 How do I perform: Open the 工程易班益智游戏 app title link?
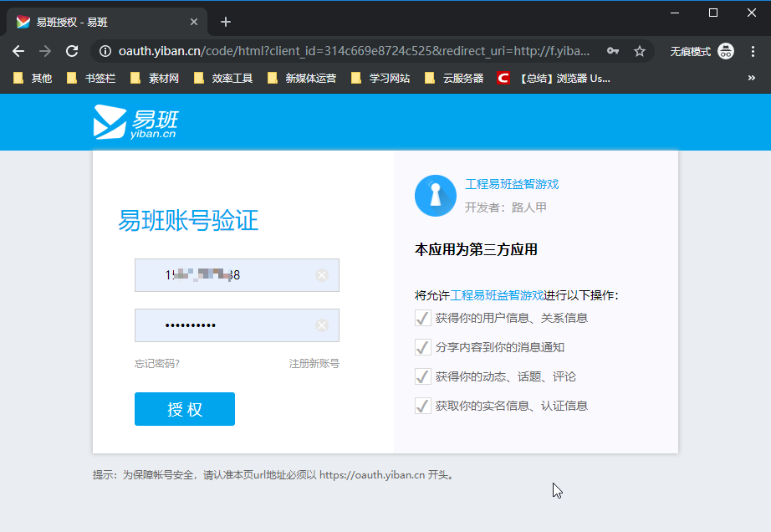tap(512, 184)
